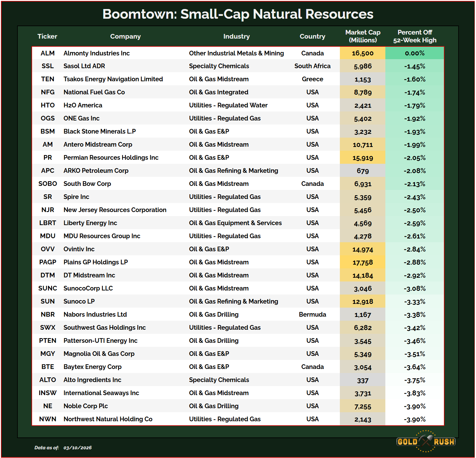Screen dimensions: 476x458
Task: Click the Market Cap (Millions) header
Action: tap(363, 36)
